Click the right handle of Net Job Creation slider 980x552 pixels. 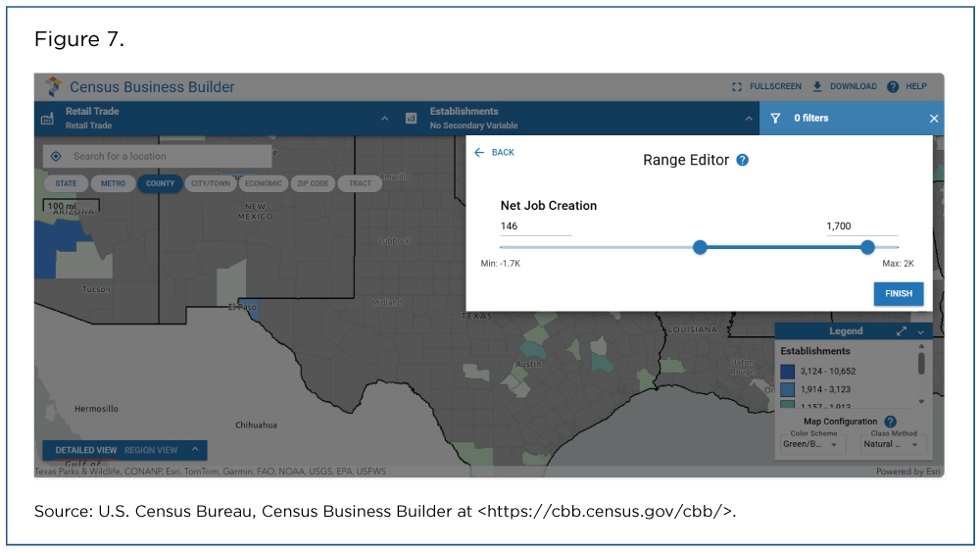click(867, 247)
